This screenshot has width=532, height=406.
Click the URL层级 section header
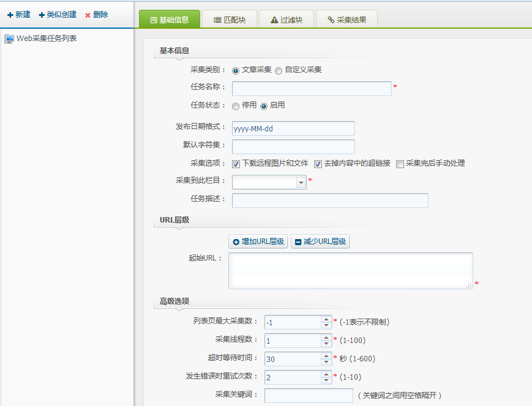pyautogui.click(x=174, y=220)
